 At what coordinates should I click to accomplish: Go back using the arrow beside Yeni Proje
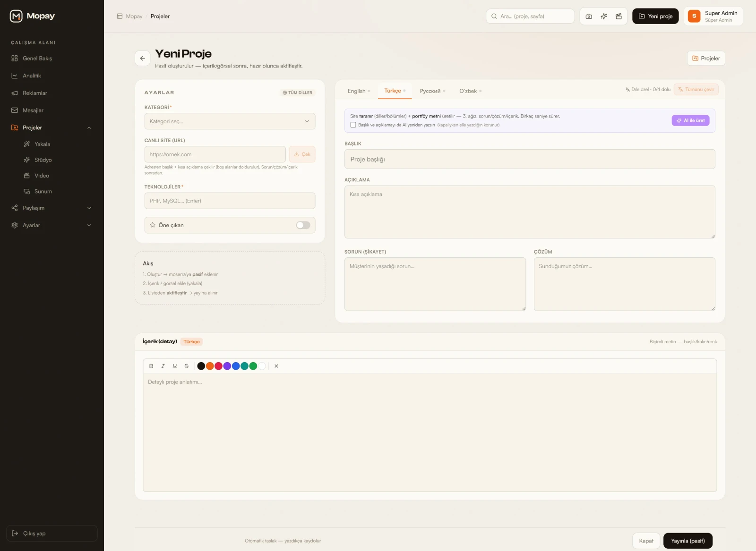pos(142,58)
